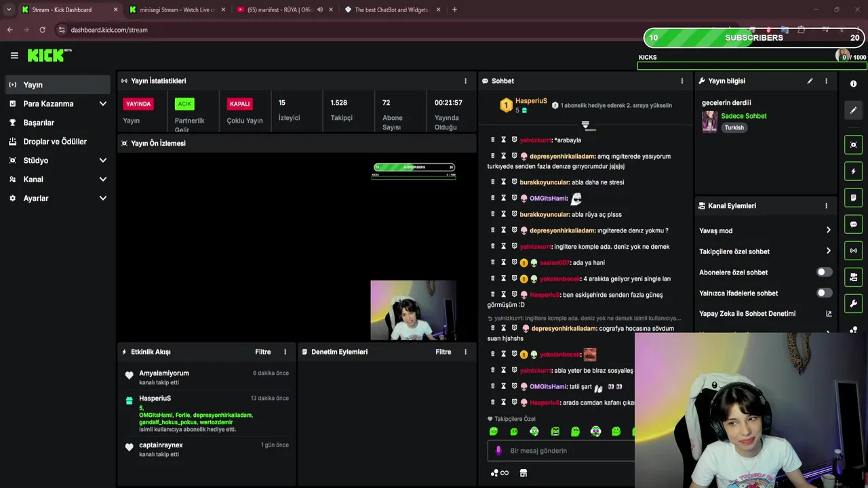The width and height of the screenshot is (868, 488).
Task: Open Amyalamiyorum in activity feed
Action: coord(164,373)
